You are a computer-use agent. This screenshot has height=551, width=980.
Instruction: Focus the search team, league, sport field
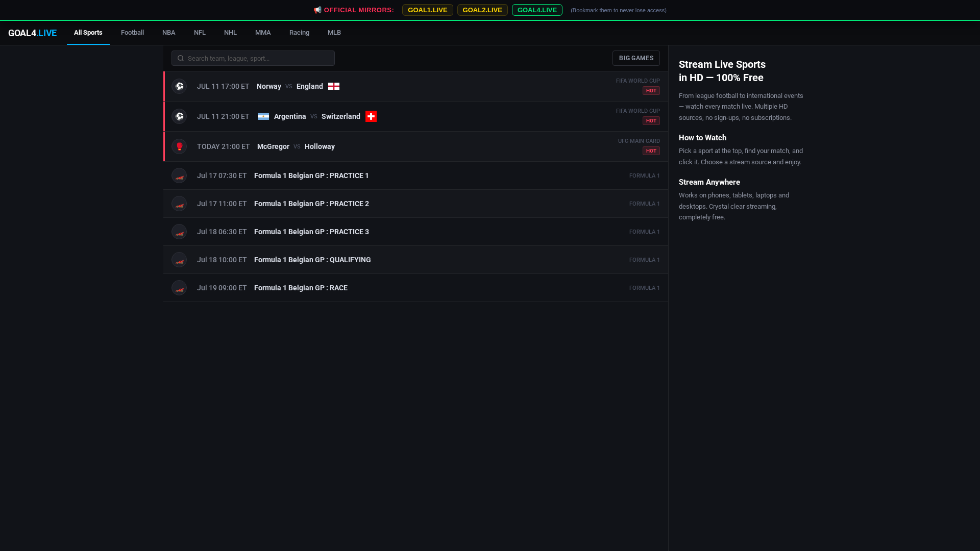pyautogui.click(x=253, y=58)
